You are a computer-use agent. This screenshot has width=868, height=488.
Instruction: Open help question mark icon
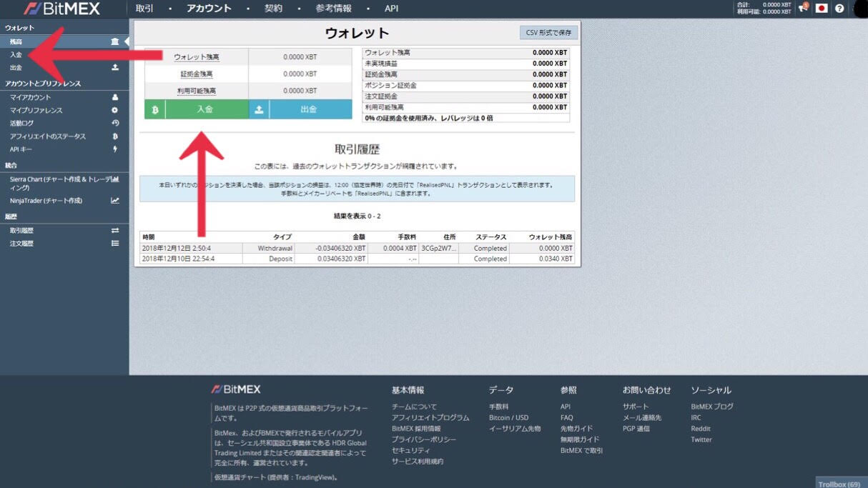click(x=839, y=9)
